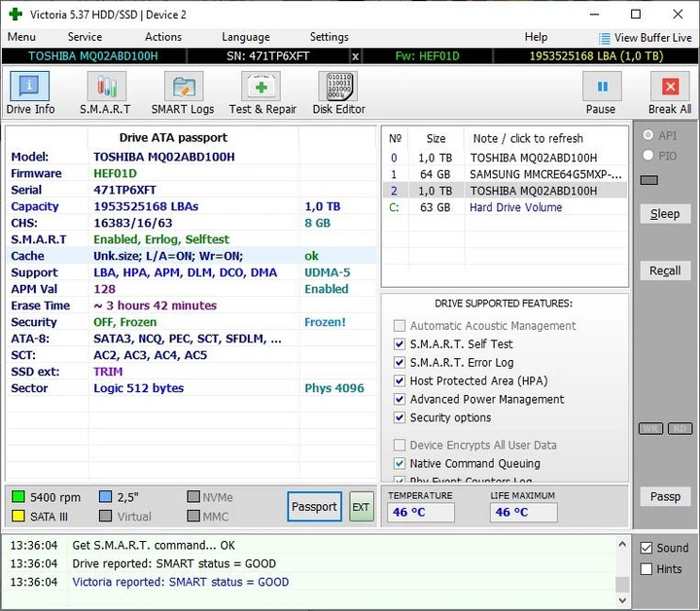The width and height of the screenshot is (700, 611).
Task: Open the Language menu
Action: click(246, 37)
